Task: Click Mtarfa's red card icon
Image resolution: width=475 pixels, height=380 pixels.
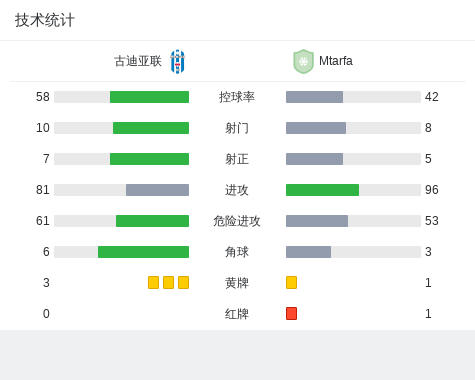Action: click(x=291, y=313)
